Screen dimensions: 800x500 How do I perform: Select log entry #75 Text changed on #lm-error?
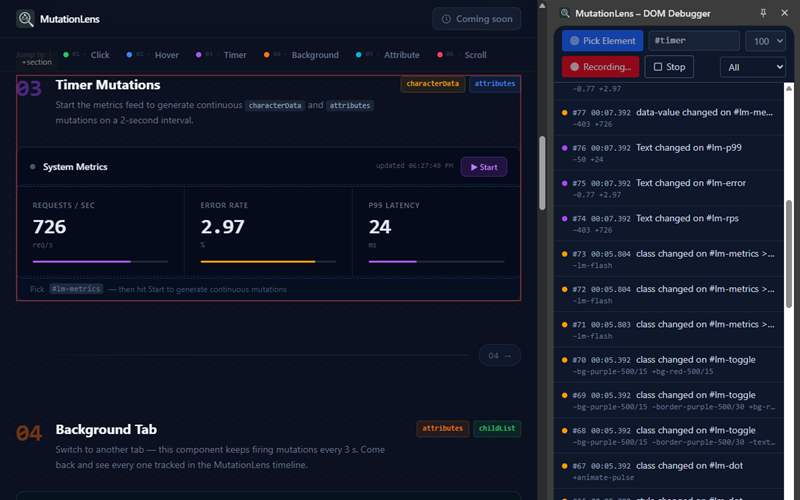tap(669, 188)
